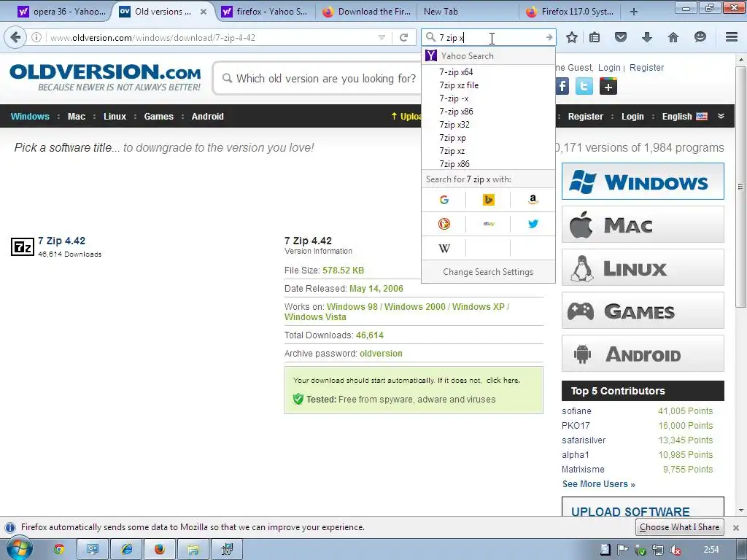Click the 'click here' download link

point(503,381)
